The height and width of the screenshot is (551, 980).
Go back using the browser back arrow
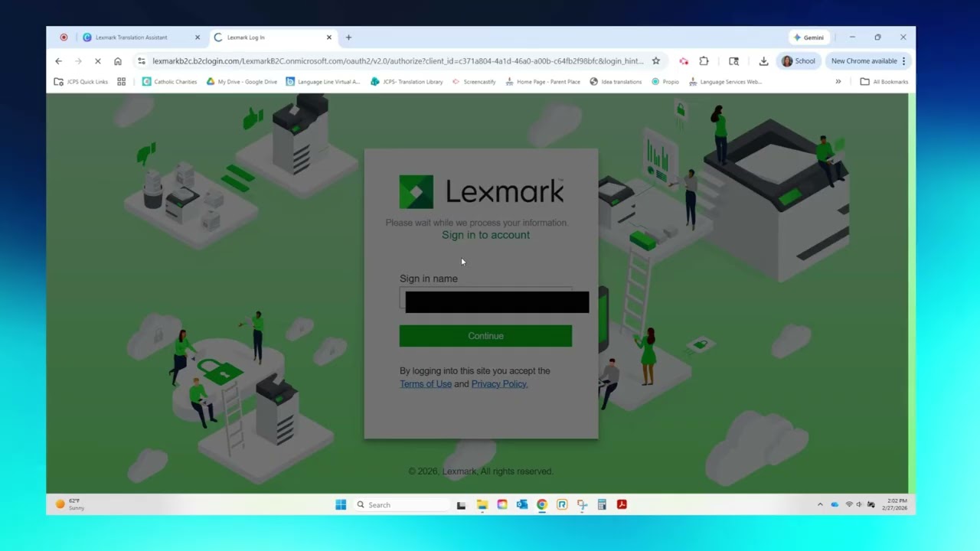(x=59, y=61)
